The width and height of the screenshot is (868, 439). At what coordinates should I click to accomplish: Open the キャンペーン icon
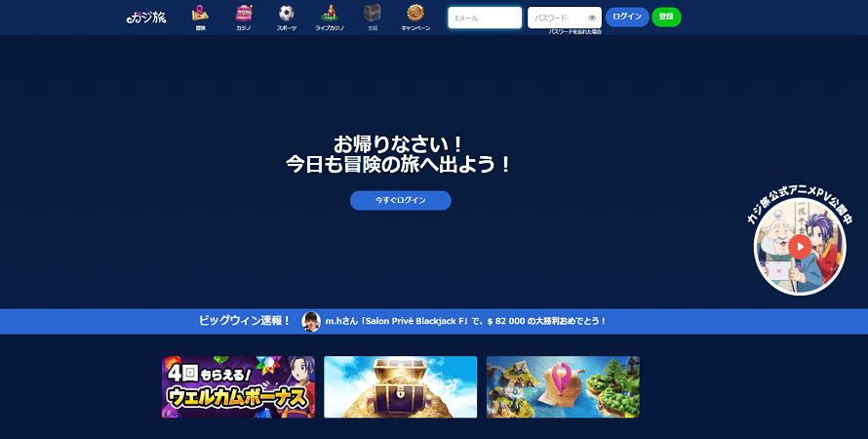[415, 15]
